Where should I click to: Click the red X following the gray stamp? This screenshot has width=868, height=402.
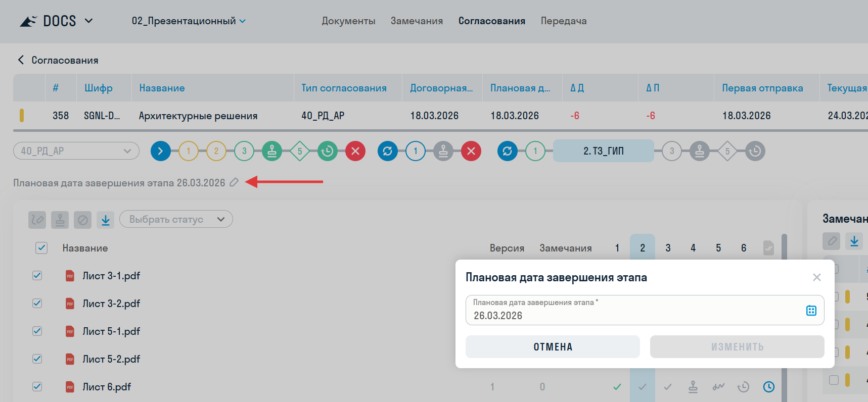point(471,151)
